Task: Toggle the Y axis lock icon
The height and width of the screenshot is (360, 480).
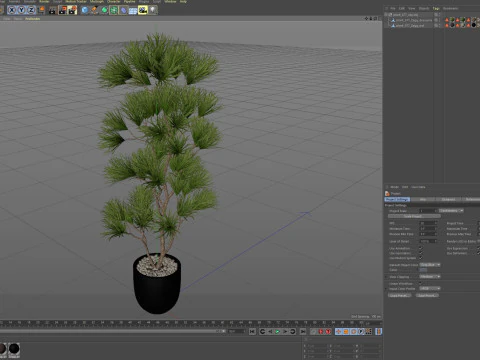Action: 21,10
